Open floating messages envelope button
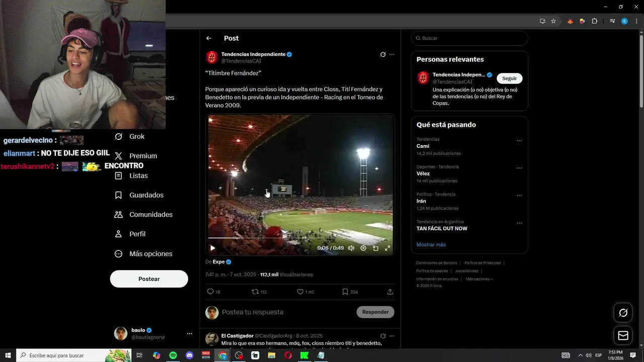Screen dimensions: 644x362 tap(623, 335)
